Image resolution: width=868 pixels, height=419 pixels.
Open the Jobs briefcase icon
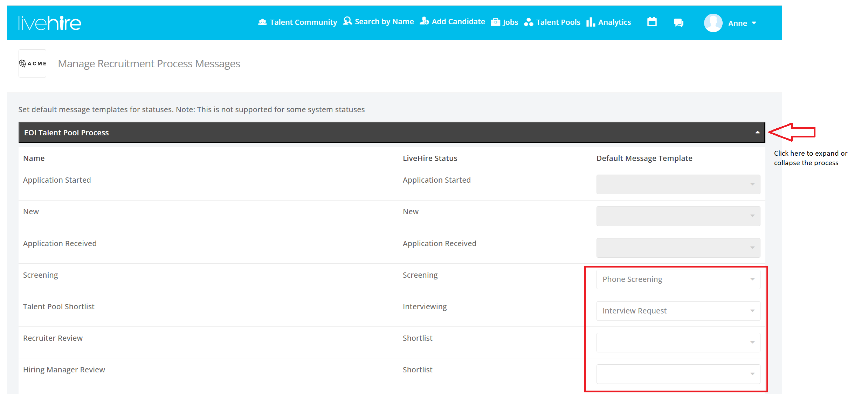pyautogui.click(x=495, y=22)
